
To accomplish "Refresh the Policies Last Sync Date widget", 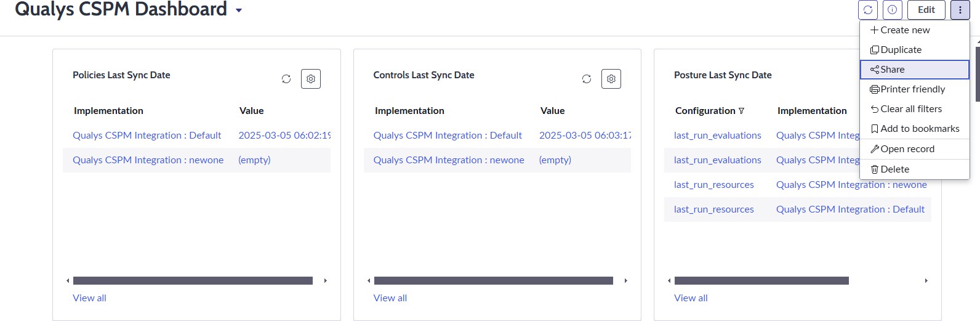I will tap(286, 79).
